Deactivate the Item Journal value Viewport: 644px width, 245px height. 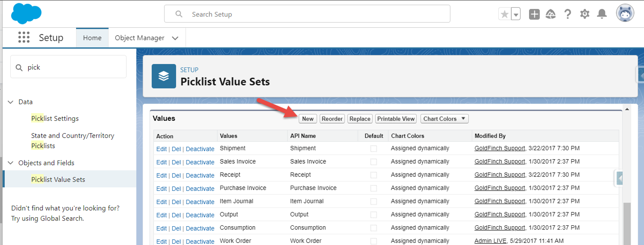pyautogui.click(x=200, y=202)
